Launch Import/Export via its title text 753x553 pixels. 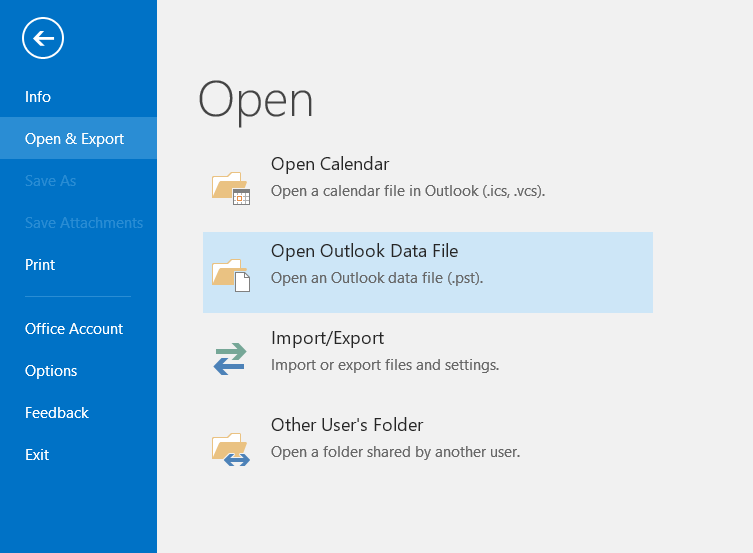[327, 338]
